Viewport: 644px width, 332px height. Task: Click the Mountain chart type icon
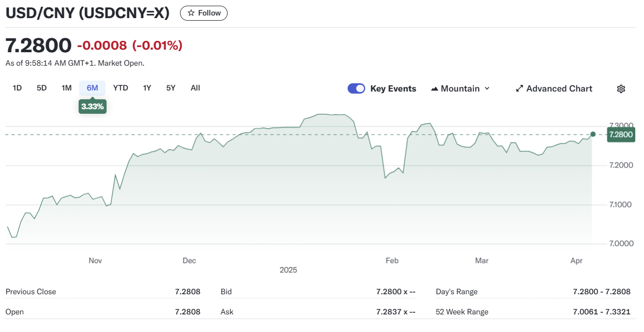(435, 89)
